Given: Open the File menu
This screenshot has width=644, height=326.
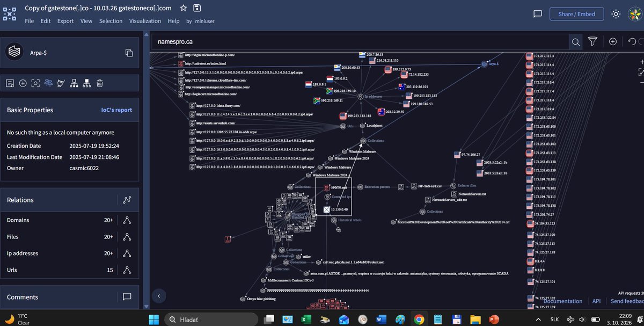Looking at the screenshot, I should click(30, 21).
